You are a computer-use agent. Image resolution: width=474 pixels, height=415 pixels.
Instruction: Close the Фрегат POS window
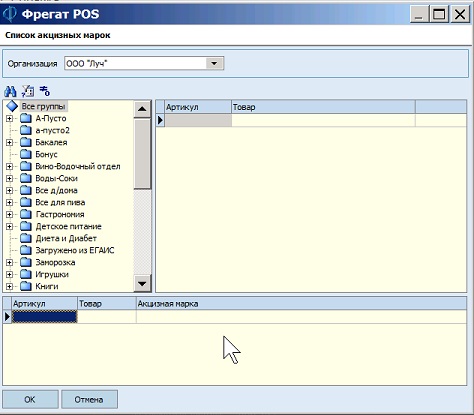460,14
